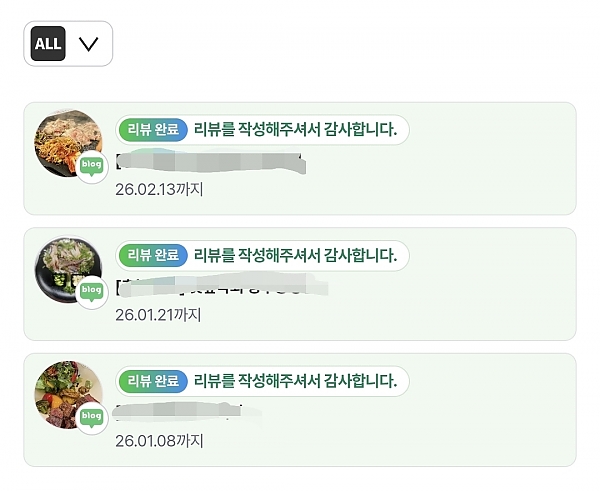The width and height of the screenshot is (600, 491).
Task: Click the 26.01.08까지 deadline text
Action: (x=159, y=440)
